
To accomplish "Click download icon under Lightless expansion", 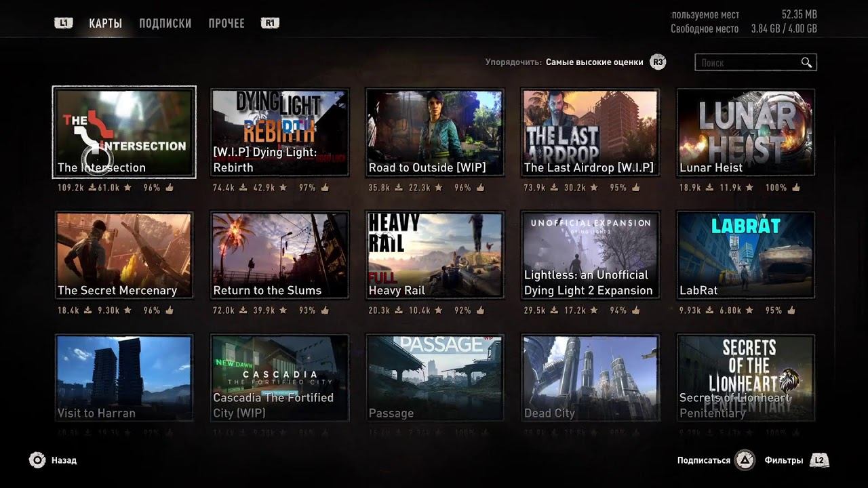I will click(555, 310).
